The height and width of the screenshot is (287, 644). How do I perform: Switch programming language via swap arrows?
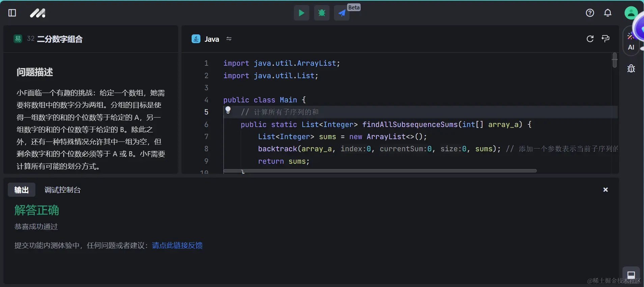pos(229,39)
